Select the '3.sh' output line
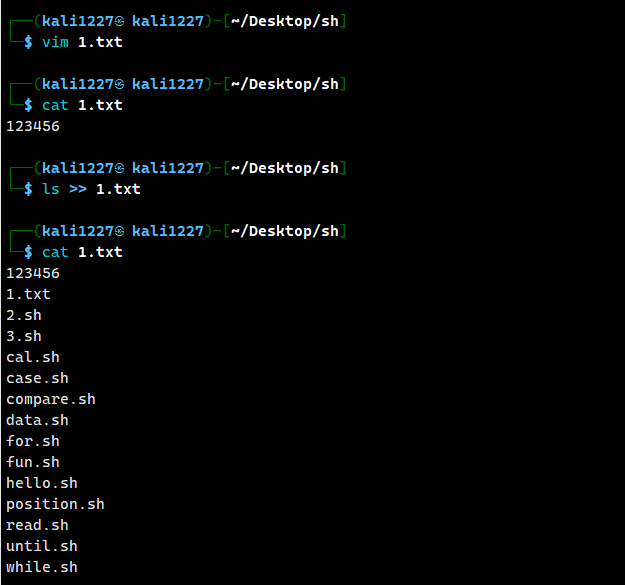Screen dimensions: 625x585 pos(24,336)
